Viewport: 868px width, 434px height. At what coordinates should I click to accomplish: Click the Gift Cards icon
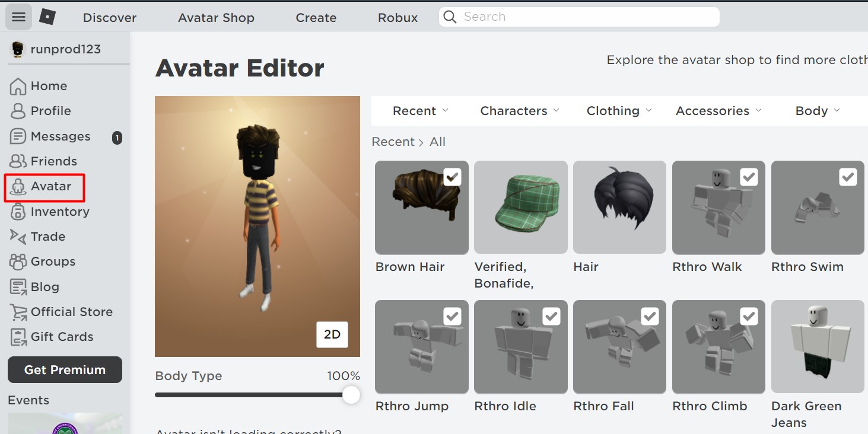[x=18, y=337]
